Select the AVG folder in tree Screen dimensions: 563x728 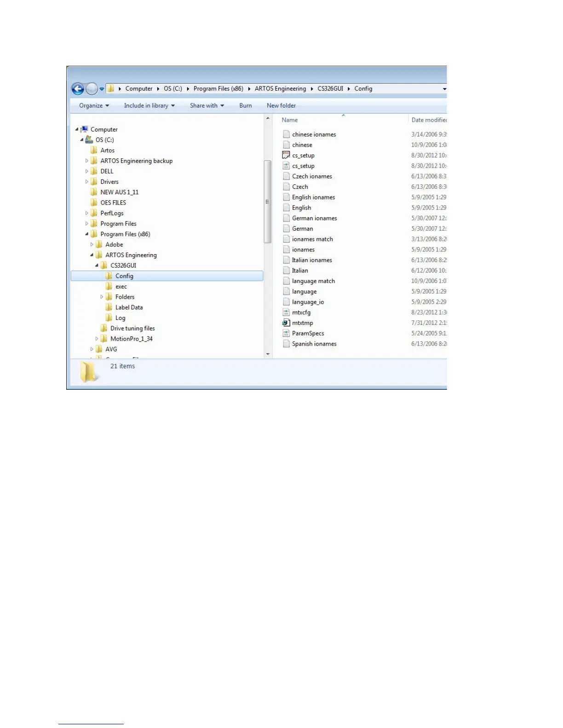pyautogui.click(x=111, y=349)
